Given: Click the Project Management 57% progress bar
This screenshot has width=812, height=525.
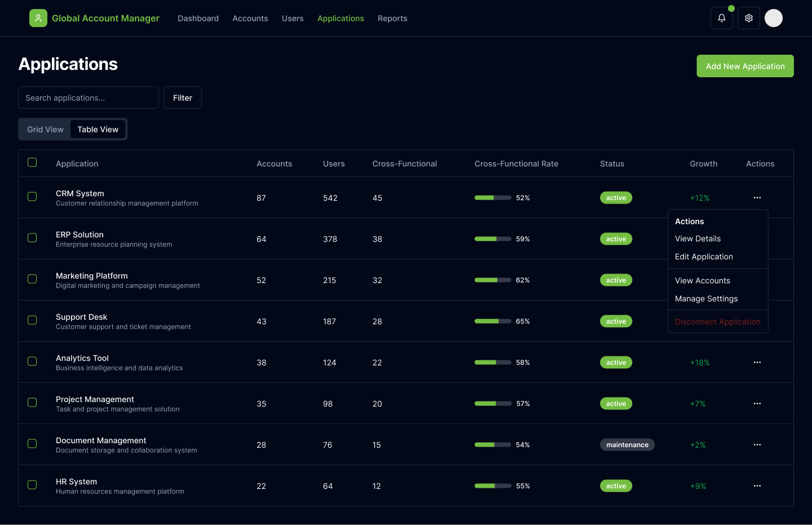Looking at the screenshot, I should [x=493, y=404].
